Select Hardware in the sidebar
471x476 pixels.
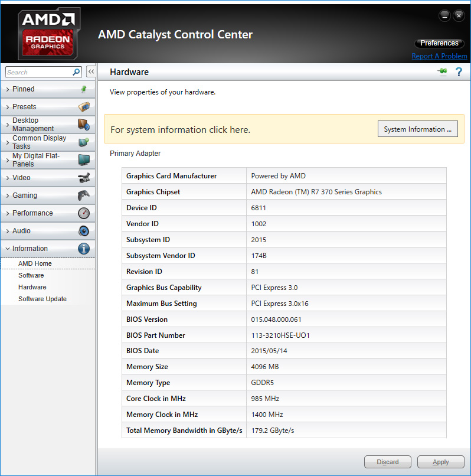32,287
